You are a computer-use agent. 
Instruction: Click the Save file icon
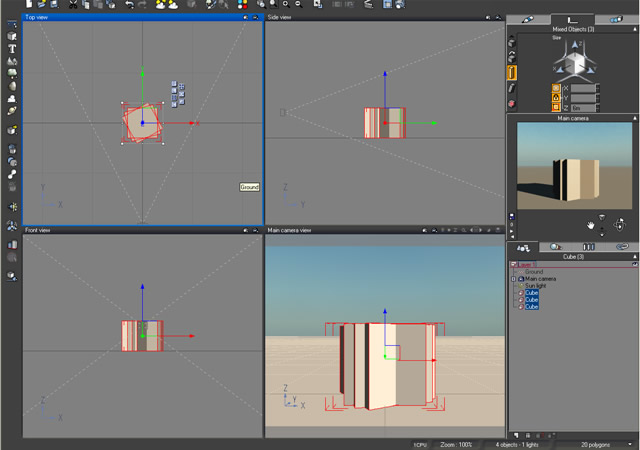pyautogui.click(x=53, y=6)
